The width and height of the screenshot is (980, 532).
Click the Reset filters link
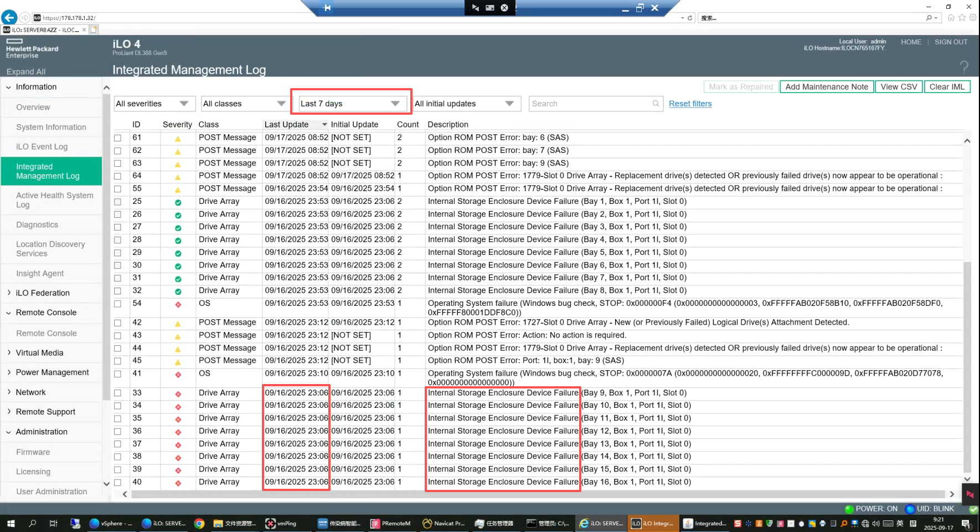pos(690,104)
